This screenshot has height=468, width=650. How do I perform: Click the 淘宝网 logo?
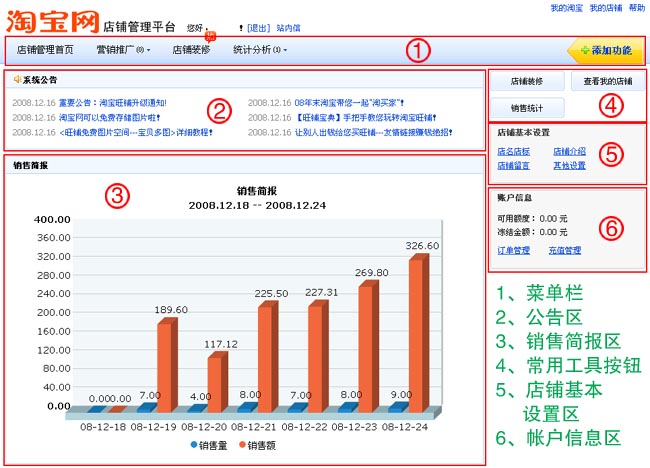click(53, 22)
